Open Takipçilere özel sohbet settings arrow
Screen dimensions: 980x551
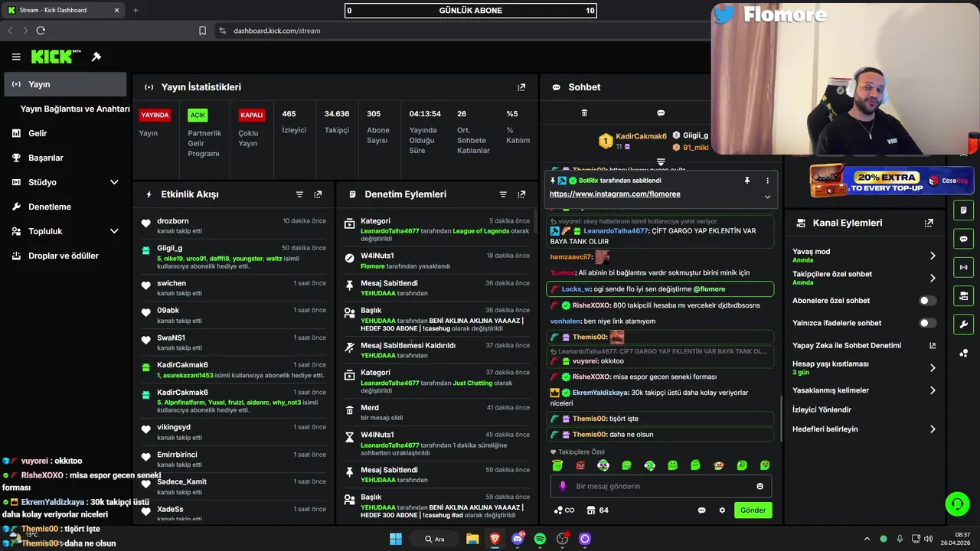click(x=933, y=278)
